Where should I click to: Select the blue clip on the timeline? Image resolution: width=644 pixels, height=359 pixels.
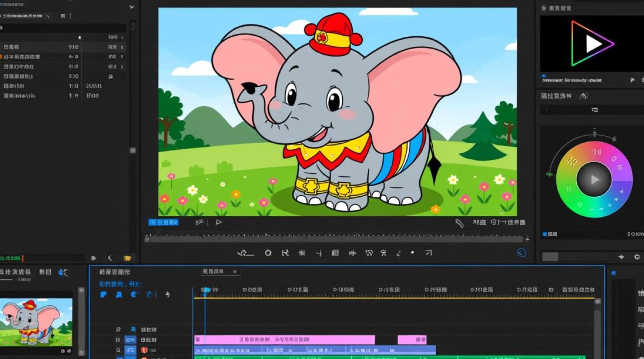pyautogui.click(x=315, y=350)
